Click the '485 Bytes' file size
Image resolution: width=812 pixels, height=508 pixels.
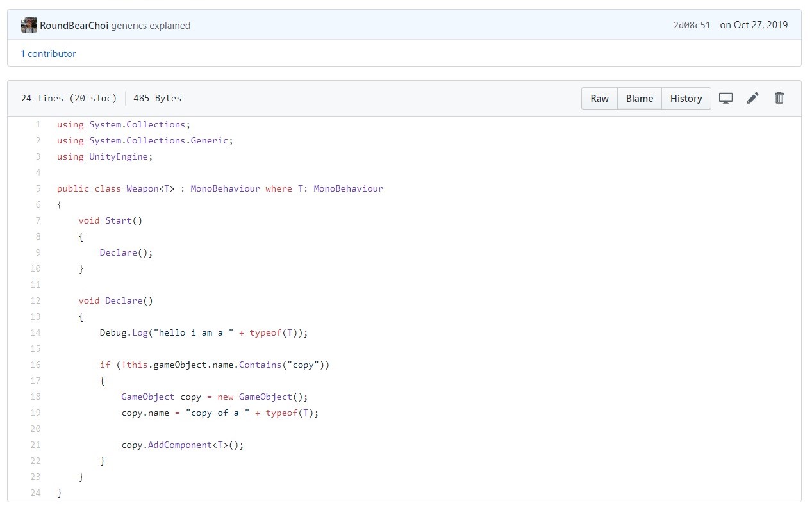point(157,98)
